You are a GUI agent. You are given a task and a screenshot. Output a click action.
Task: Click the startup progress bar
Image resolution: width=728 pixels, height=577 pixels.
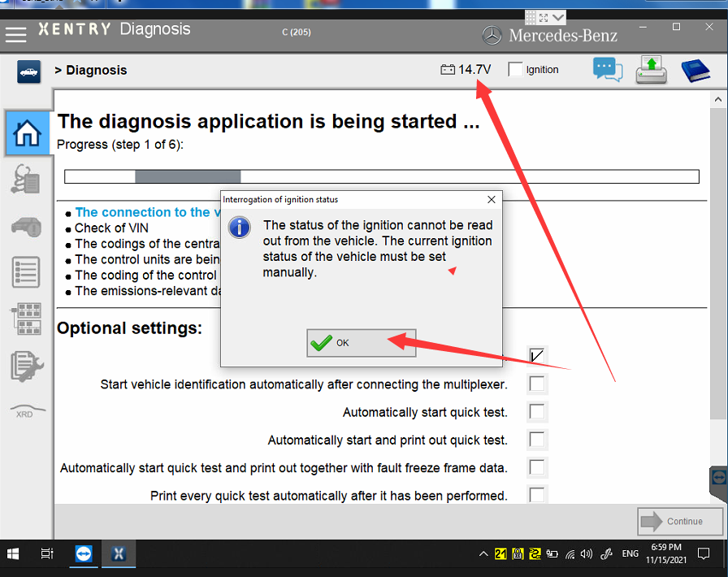(x=382, y=176)
